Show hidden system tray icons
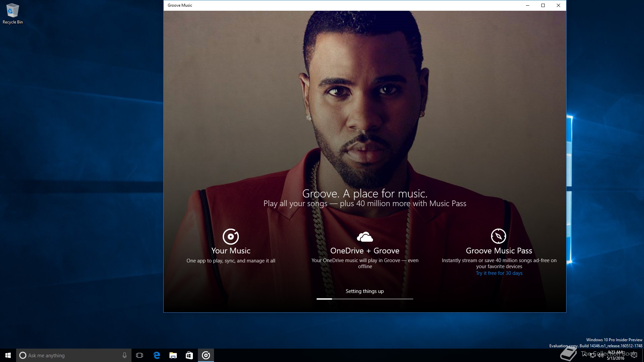Image resolution: width=644 pixels, height=362 pixels. (x=585, y=355)
